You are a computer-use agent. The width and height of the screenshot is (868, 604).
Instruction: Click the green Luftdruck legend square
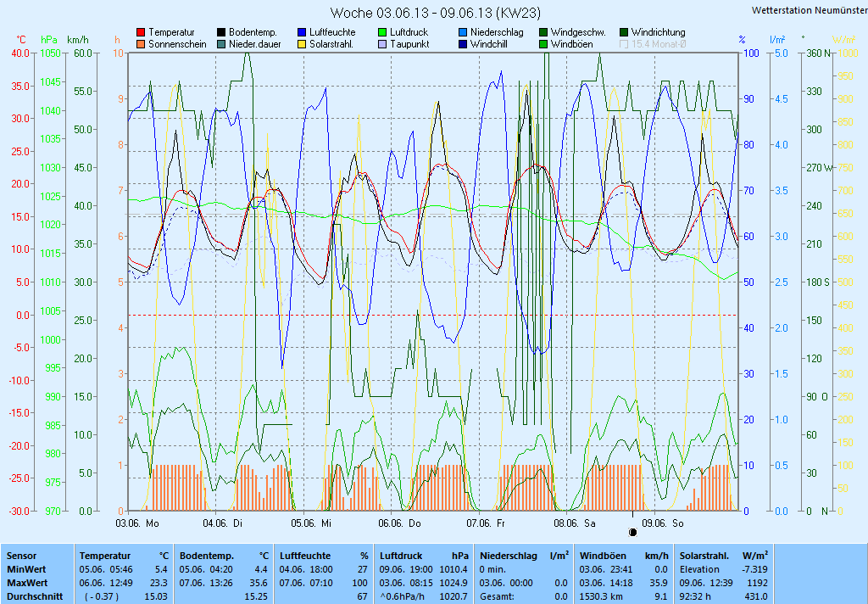click(382, 32)
